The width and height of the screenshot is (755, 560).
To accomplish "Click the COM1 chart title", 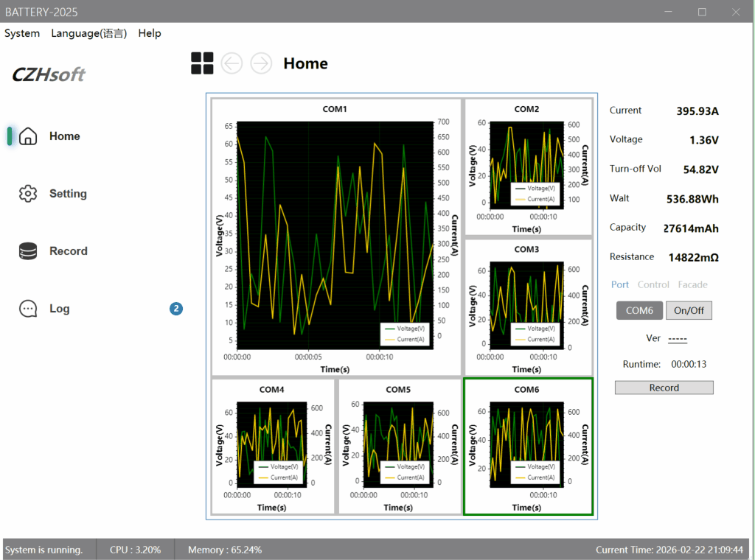I will click(335, 109).
